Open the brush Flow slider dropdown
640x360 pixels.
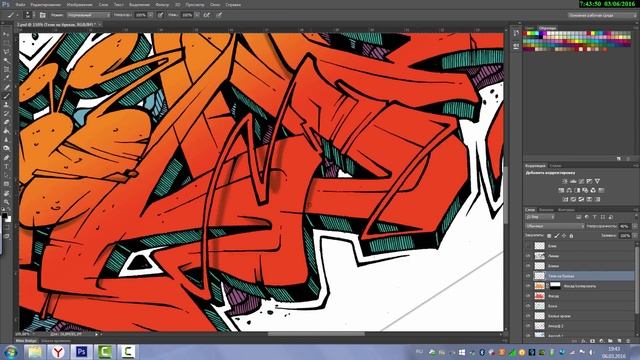(x=197, y=15)
